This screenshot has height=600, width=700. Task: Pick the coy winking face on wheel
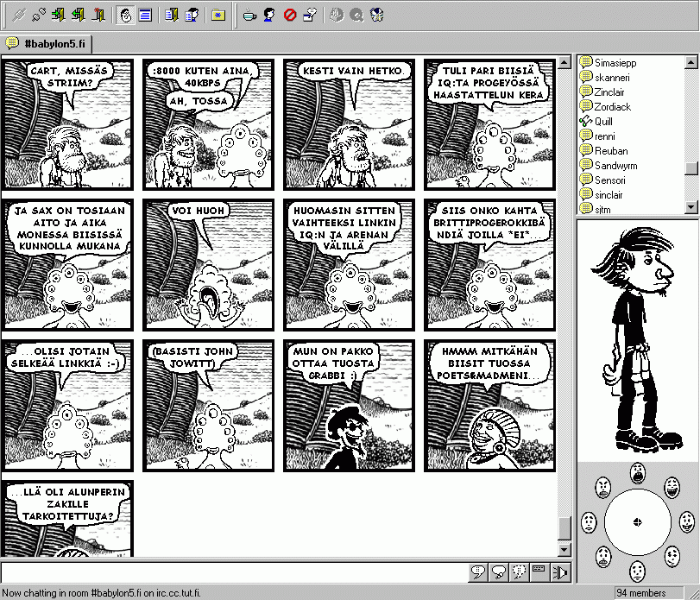coord(672,556)
